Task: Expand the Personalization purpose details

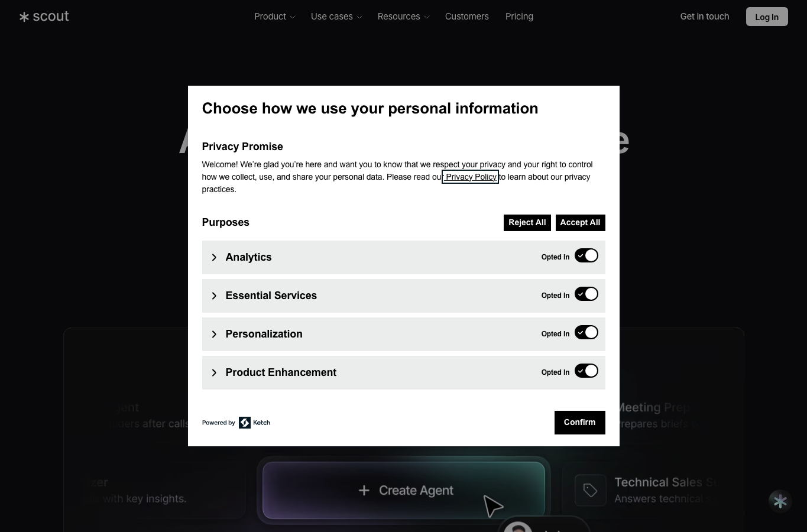Action: point(214,334)
